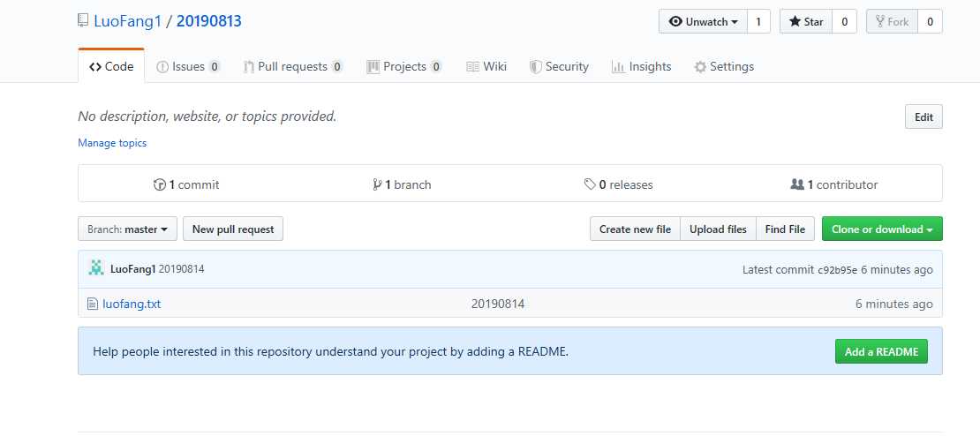Open the Wiki tab
This screenshot has width=980, height=436.
486,66
